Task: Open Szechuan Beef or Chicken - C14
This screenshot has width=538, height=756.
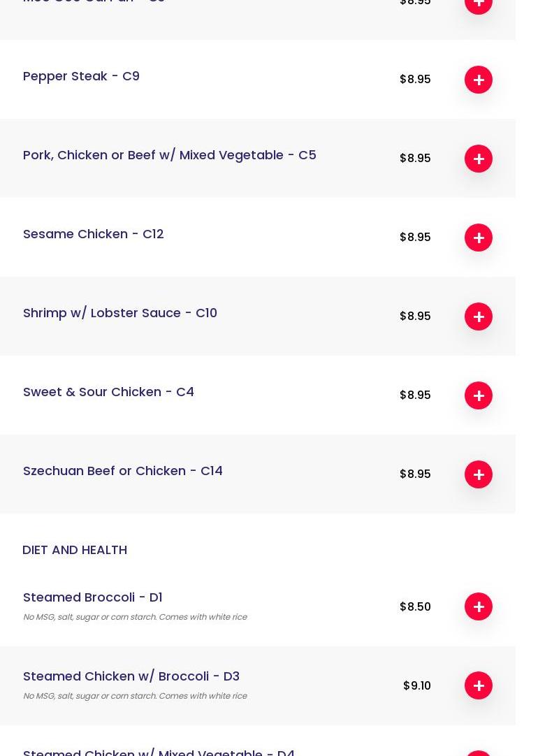Action: click(122, 471)
